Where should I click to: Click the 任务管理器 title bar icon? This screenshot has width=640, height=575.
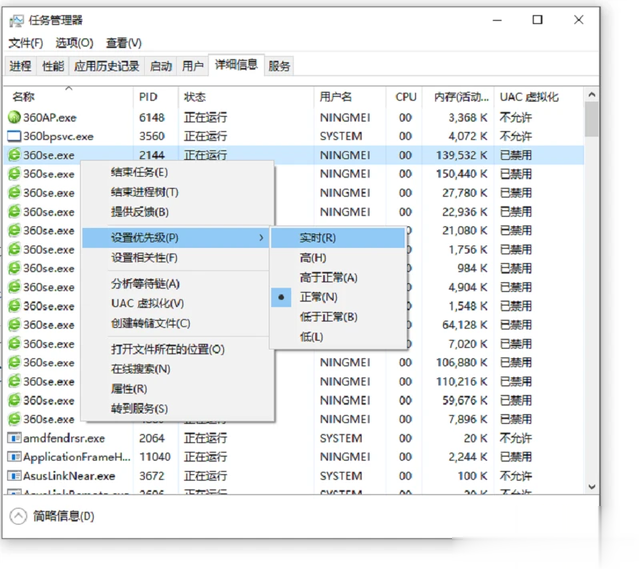[16, 20]
